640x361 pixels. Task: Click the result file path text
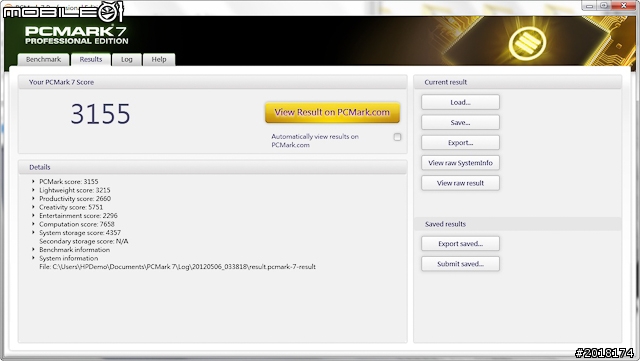tap(178, 267)
